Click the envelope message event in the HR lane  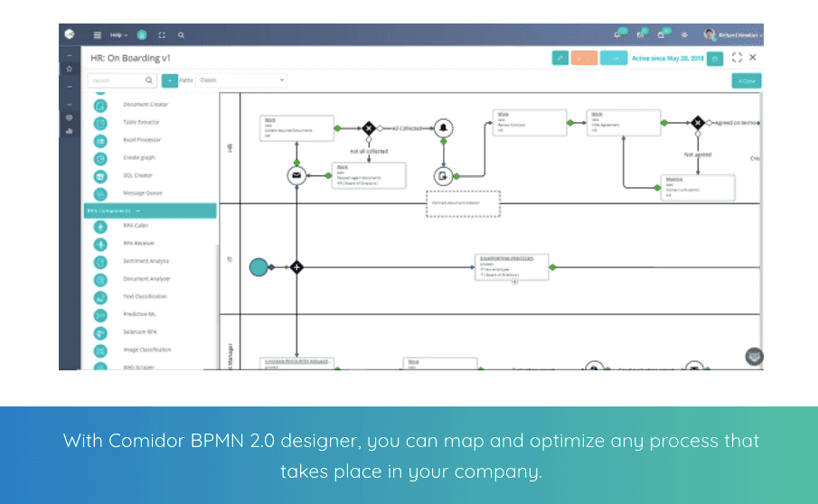pyautogui.click(x=296, y=175)
